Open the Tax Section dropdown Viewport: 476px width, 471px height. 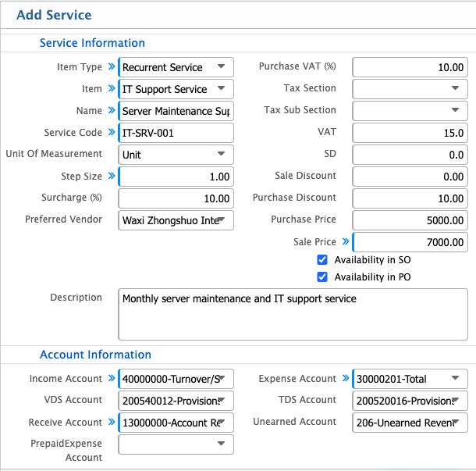410,89
